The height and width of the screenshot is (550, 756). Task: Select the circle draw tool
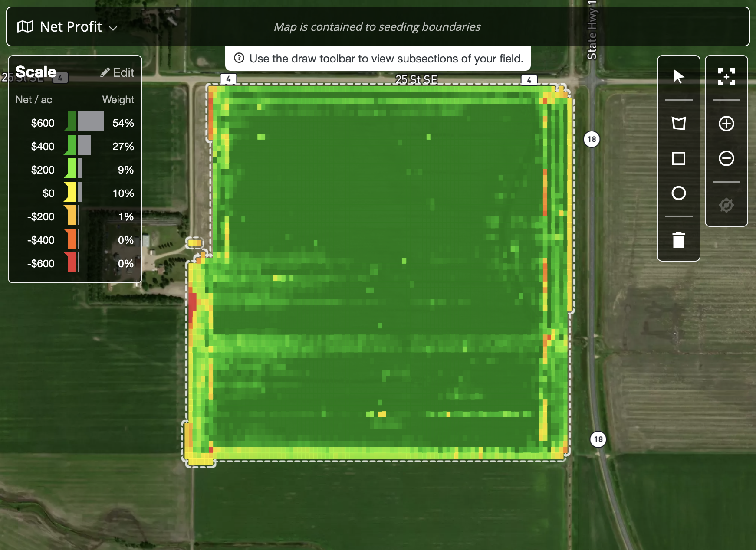click(679, 193)
